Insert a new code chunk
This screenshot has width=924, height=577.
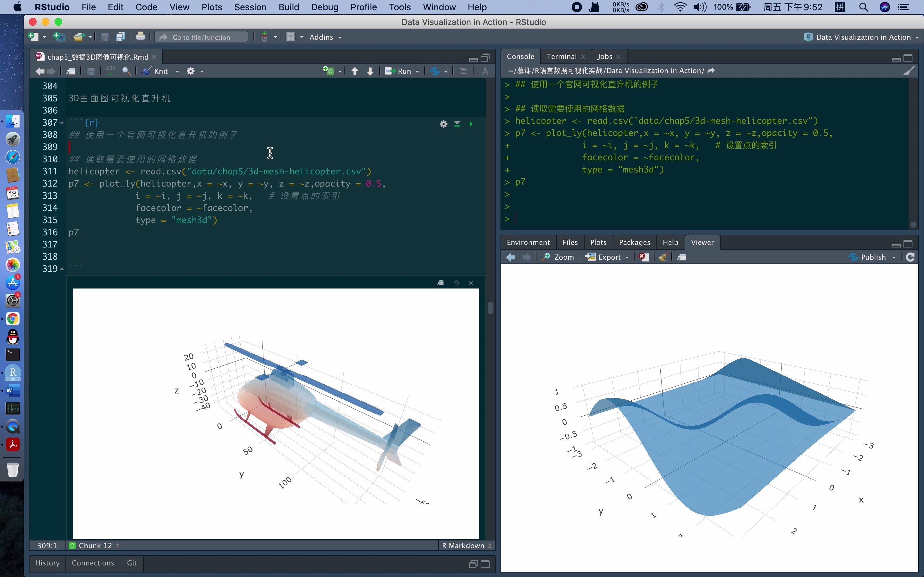click(328, 71)
